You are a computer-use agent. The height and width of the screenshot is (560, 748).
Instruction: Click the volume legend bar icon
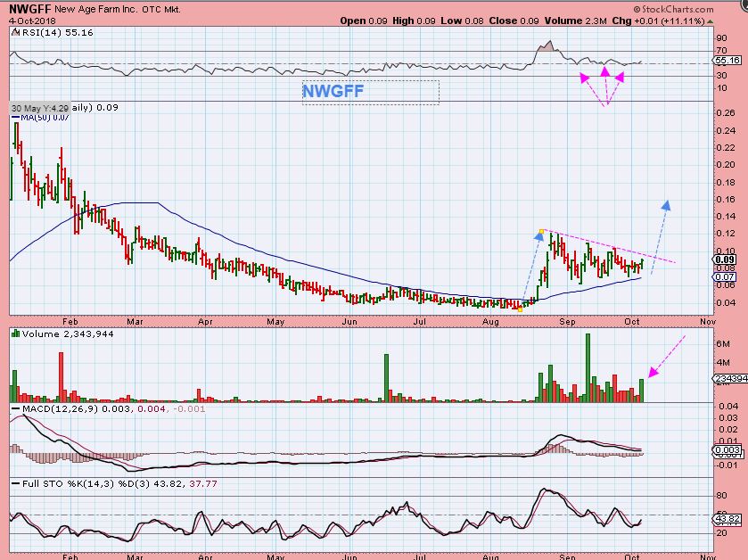click(15, 334)
